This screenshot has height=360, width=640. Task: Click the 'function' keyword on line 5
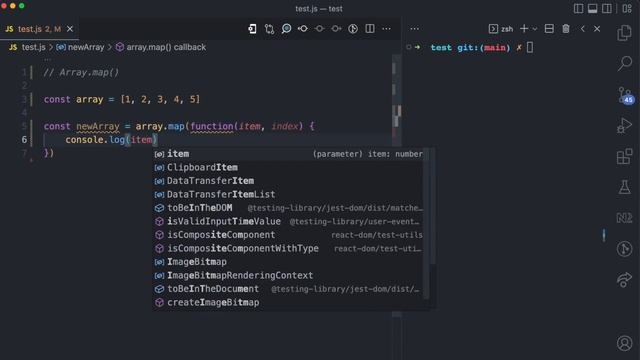(x=212, y=126)
